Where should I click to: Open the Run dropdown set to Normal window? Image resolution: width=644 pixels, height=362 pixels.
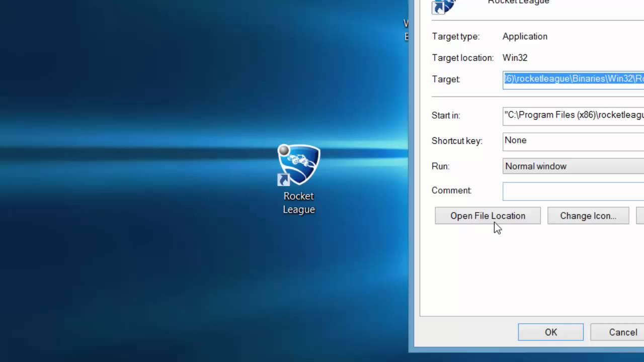pos(574,166)
